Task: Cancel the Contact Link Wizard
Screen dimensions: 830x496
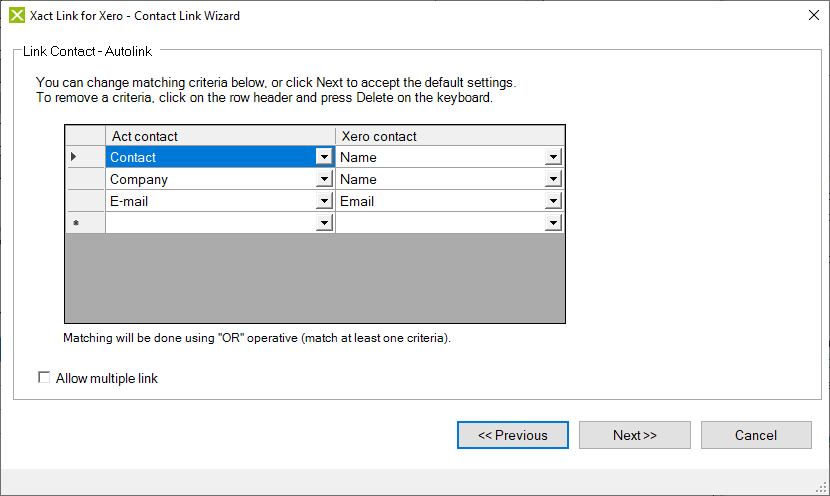Action: [756, 435]
